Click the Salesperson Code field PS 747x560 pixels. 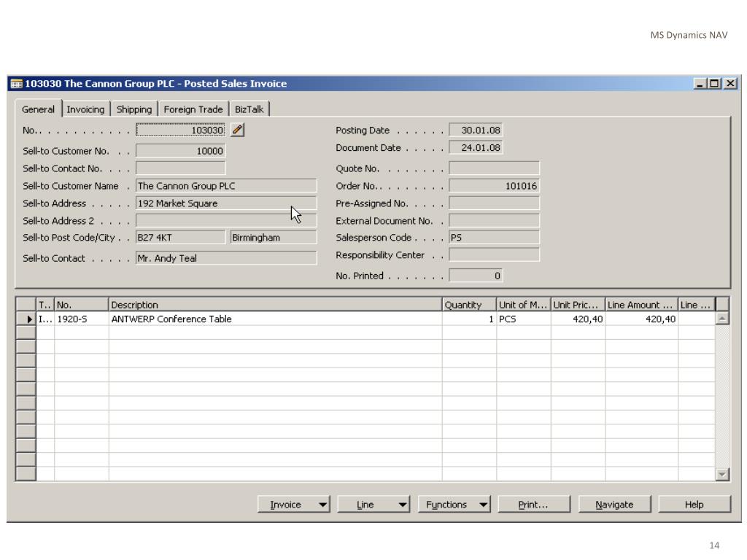(x=494, y=237)
